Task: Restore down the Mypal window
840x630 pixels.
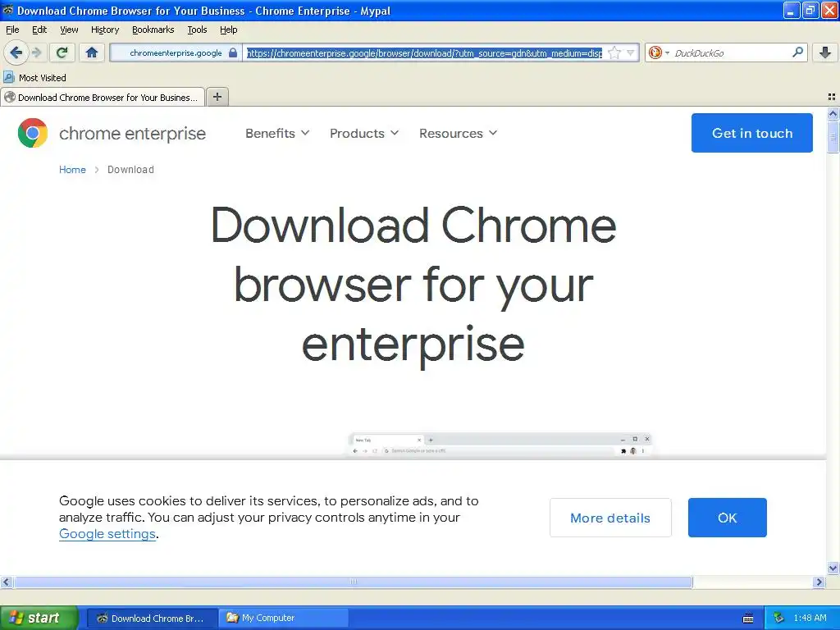Action: point(810,10)
